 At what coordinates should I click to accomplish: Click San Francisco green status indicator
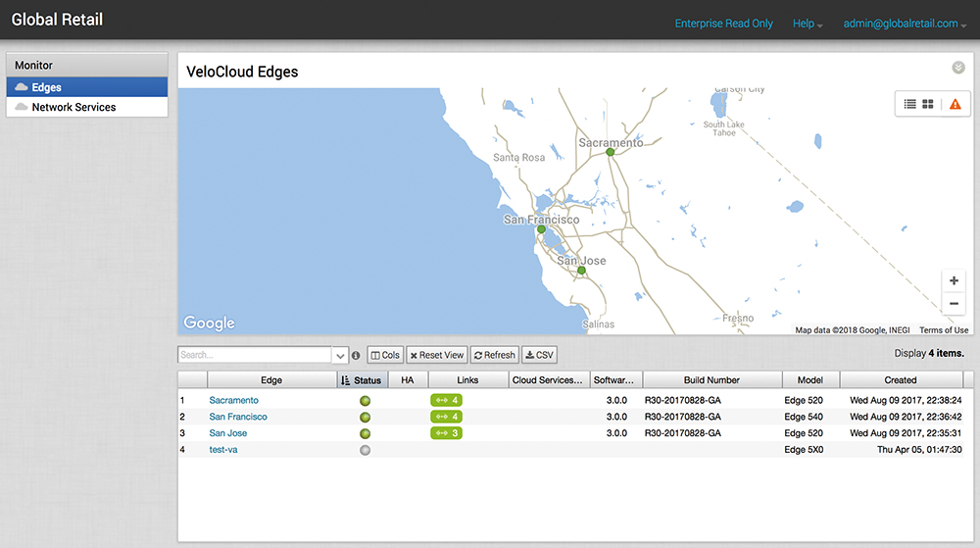point(365,417)
